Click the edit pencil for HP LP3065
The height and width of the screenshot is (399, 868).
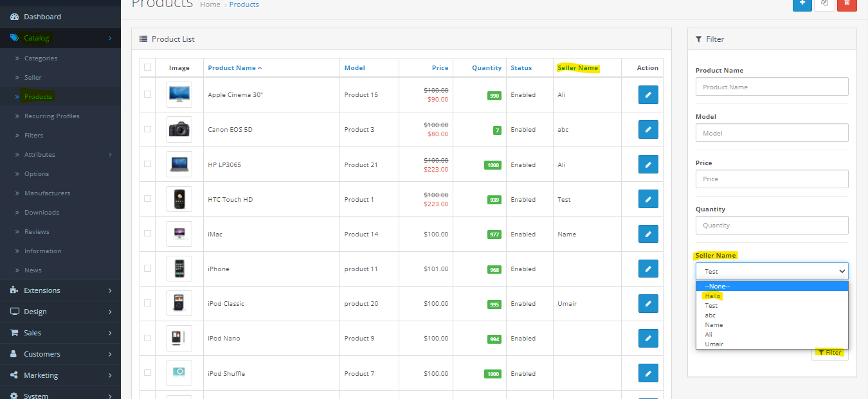tap(648, 164)
